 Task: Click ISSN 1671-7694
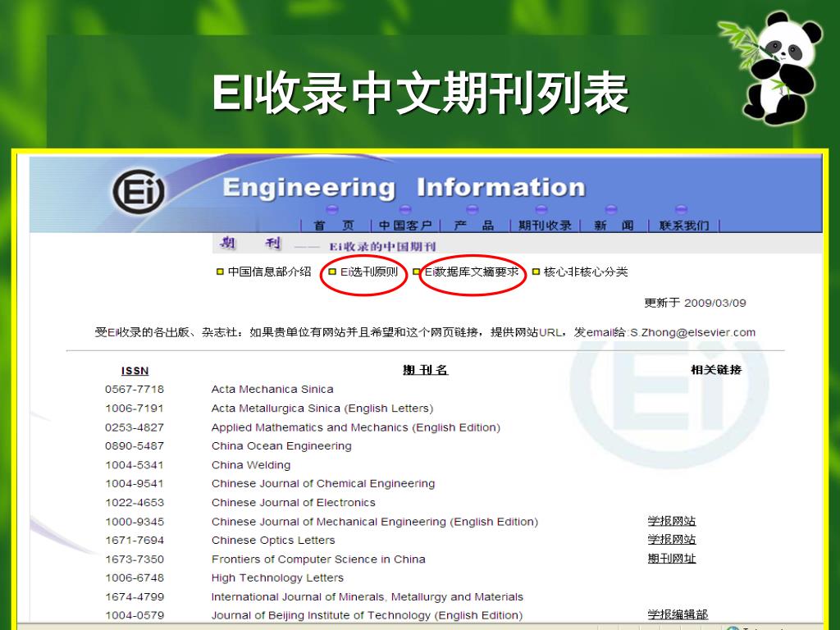click(135, 540)
